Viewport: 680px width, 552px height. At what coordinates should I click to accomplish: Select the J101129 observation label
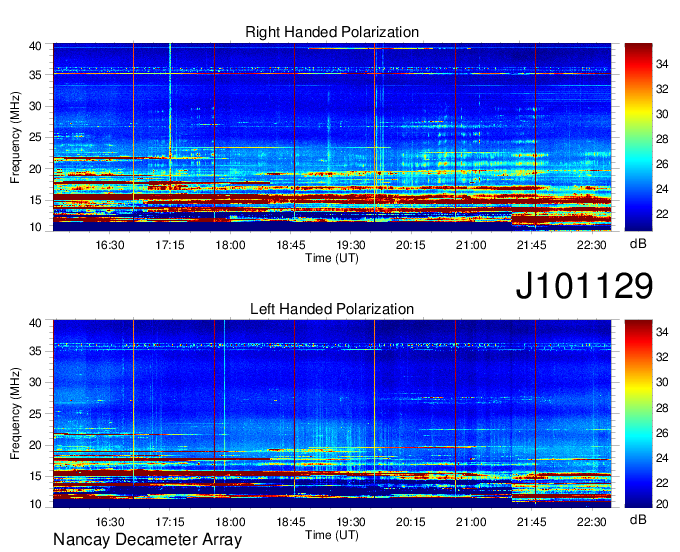(584, 285)
